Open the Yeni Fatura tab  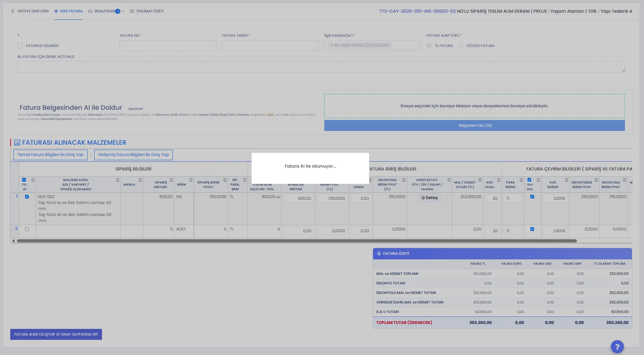(x=68, y=11)
